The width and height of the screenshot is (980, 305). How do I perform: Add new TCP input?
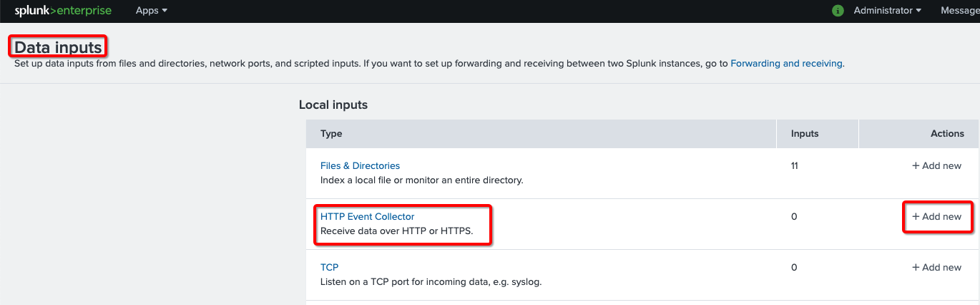936,267
